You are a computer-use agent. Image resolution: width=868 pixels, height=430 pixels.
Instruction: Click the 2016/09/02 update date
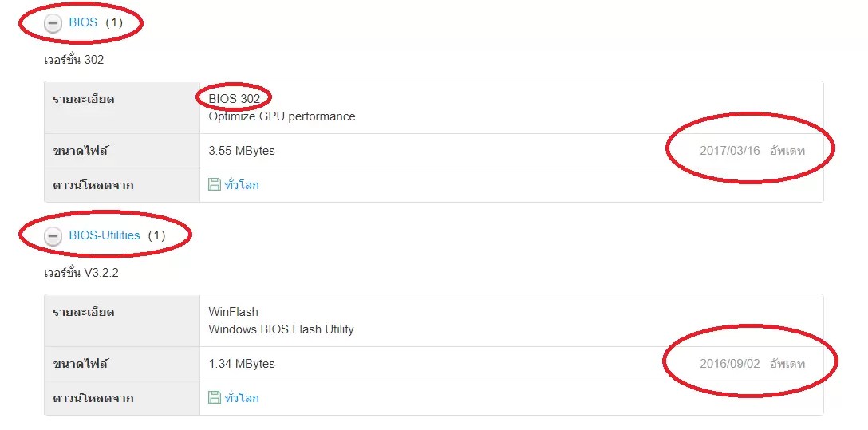coord(730,364)
